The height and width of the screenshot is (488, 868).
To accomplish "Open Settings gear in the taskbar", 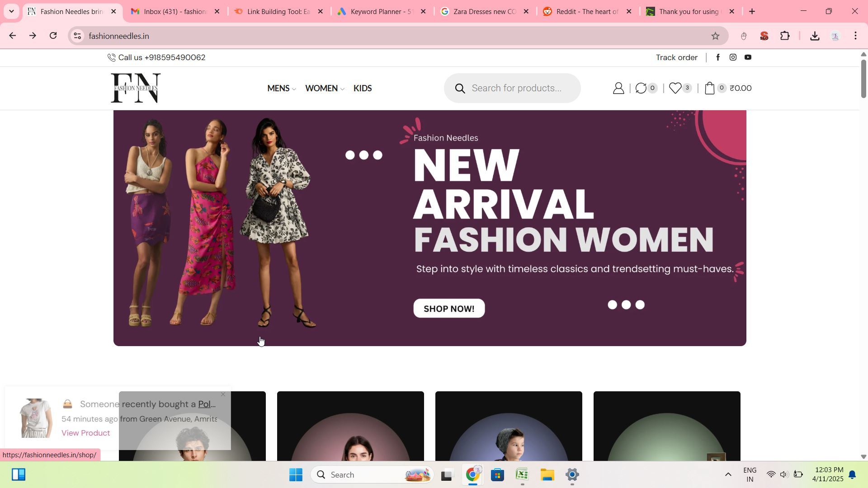I will [x=572, y=475].
